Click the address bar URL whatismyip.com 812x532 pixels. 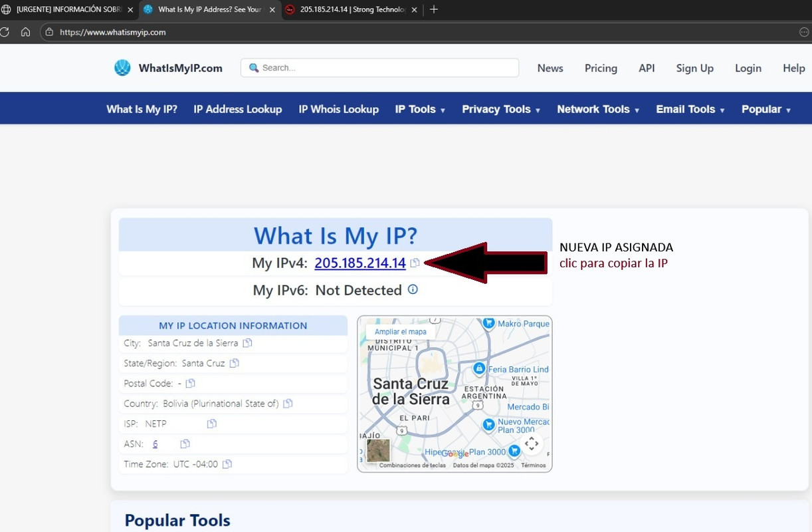113,32
